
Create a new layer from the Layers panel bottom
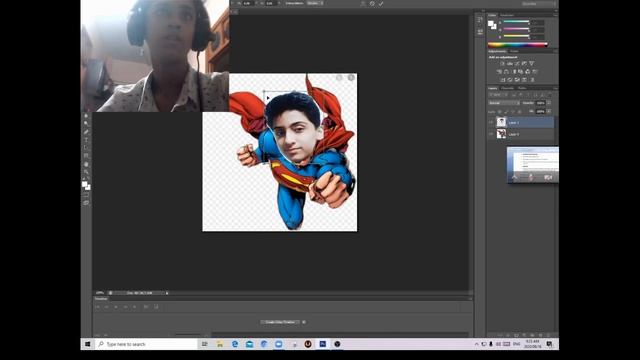(540, 335)
